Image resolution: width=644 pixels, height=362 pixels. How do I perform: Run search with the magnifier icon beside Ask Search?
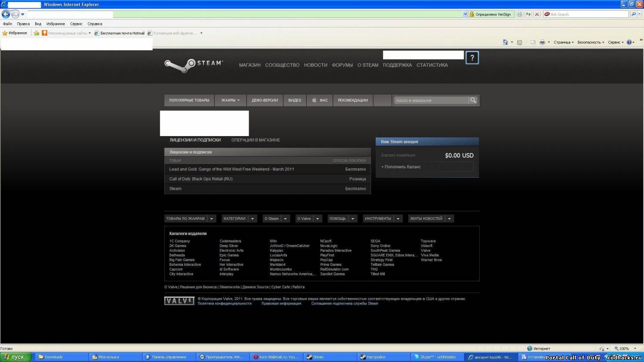633,14
